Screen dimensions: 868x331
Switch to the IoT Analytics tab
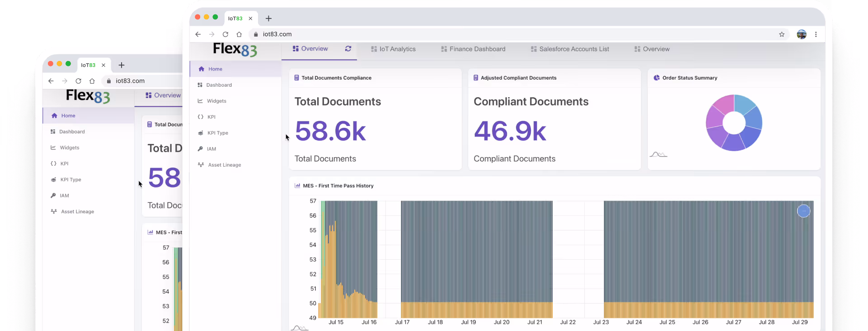[393, 49]
